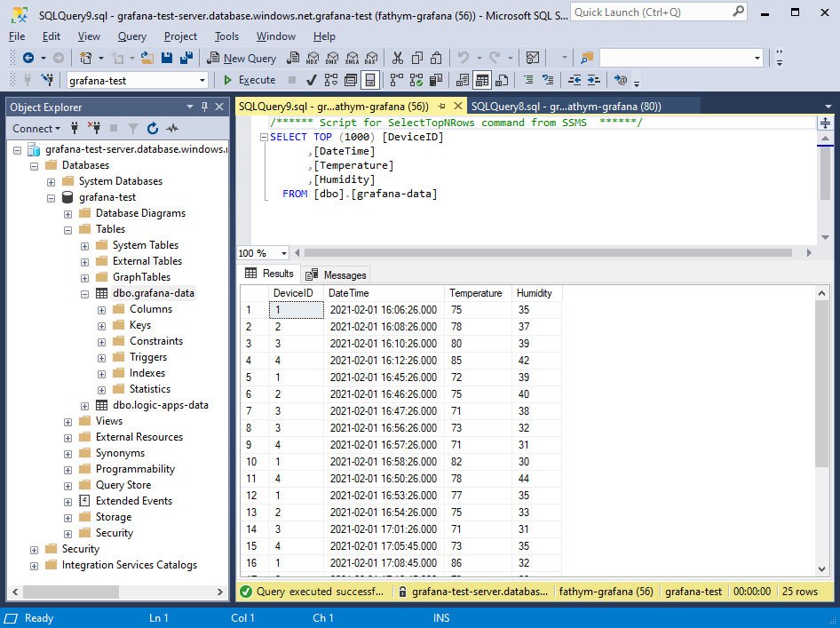Viewport: 840px width, 628px height.
Task: Close the Object Explorer panel
Action: point(219,107)
